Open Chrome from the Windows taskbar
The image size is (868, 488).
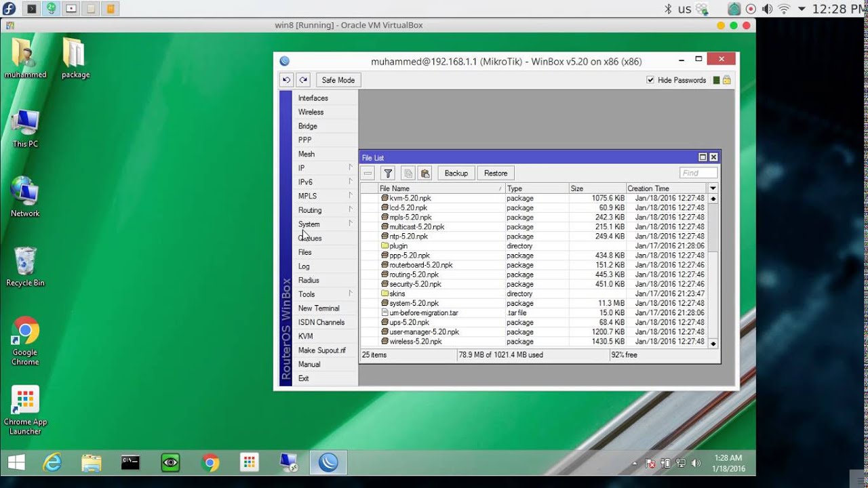coord(210,463)
